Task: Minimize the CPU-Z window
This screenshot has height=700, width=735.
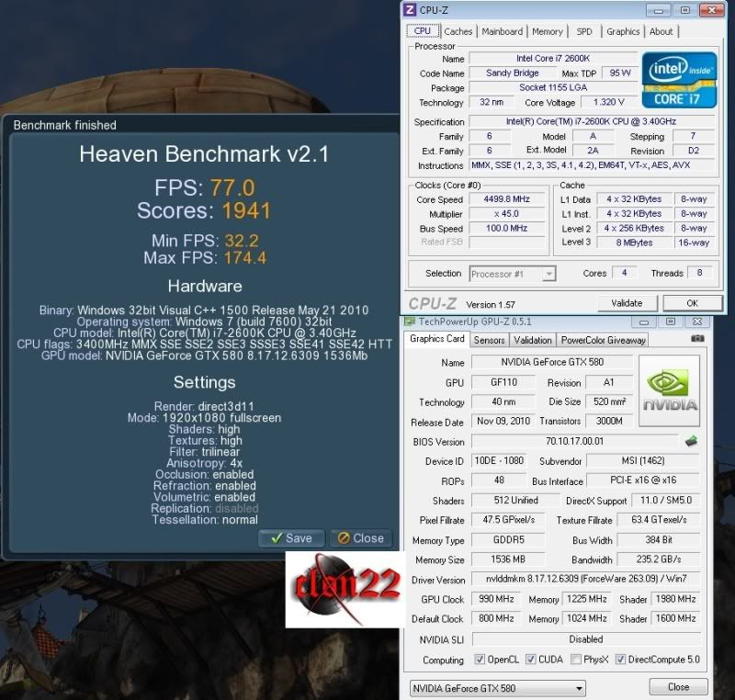Action: coord(658,10)
